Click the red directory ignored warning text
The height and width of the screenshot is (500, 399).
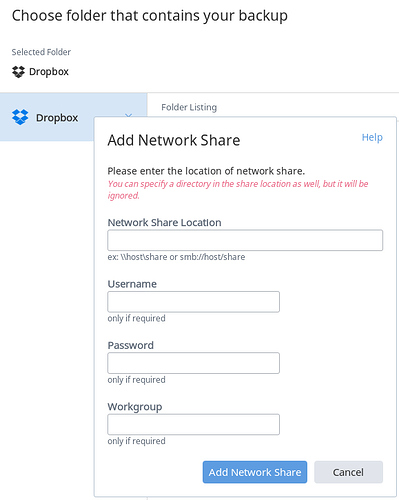click(x=238, y=189)
